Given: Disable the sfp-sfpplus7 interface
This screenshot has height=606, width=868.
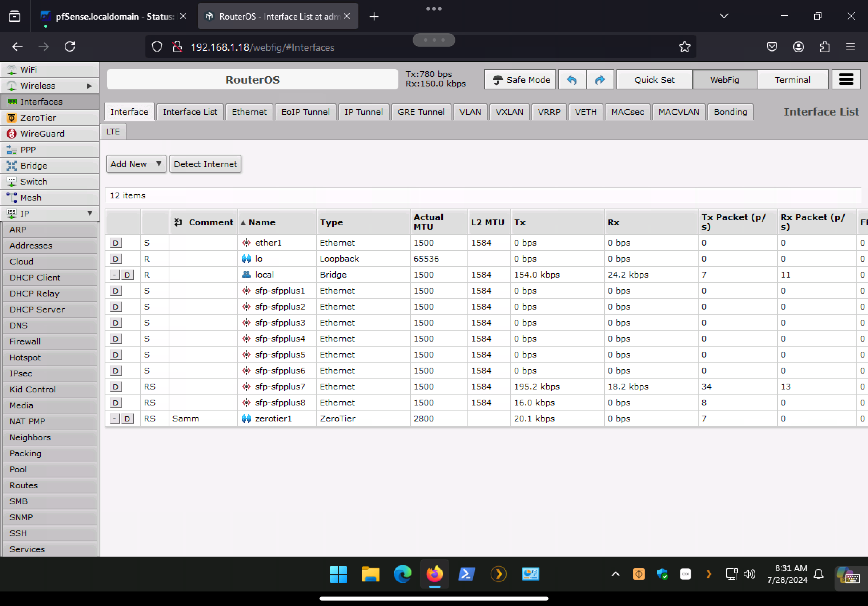Looking at the screenshot, I should tap(116, 386).
